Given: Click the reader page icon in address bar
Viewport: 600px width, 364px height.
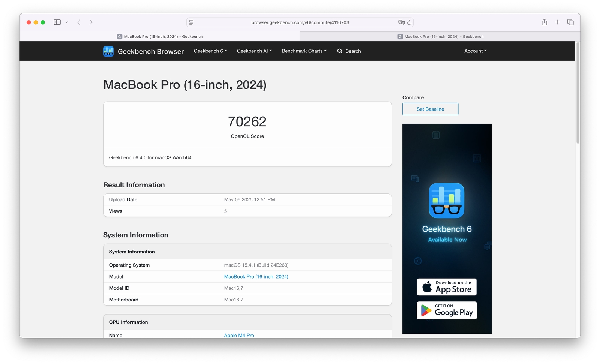Looking at the screenshot, I should (x=192, y=22).
